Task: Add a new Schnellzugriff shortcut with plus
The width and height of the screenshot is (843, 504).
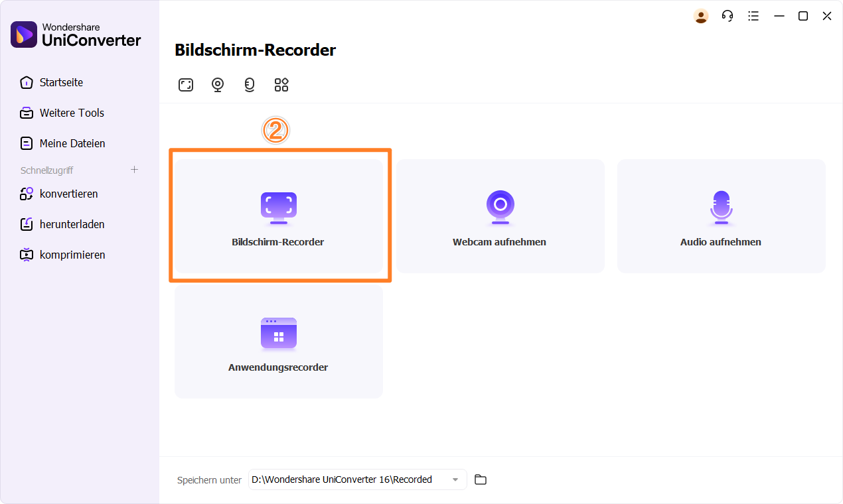Action: point(134,170)
